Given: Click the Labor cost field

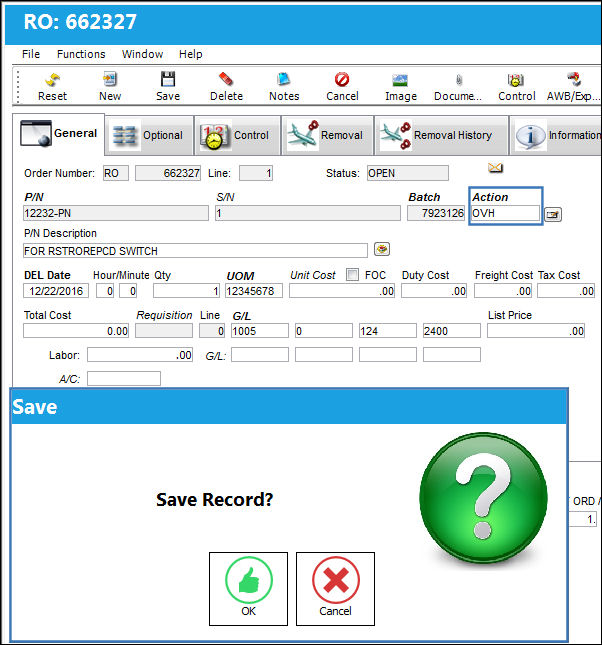Looking at the screenshot, I should click(x=140, y=355).
